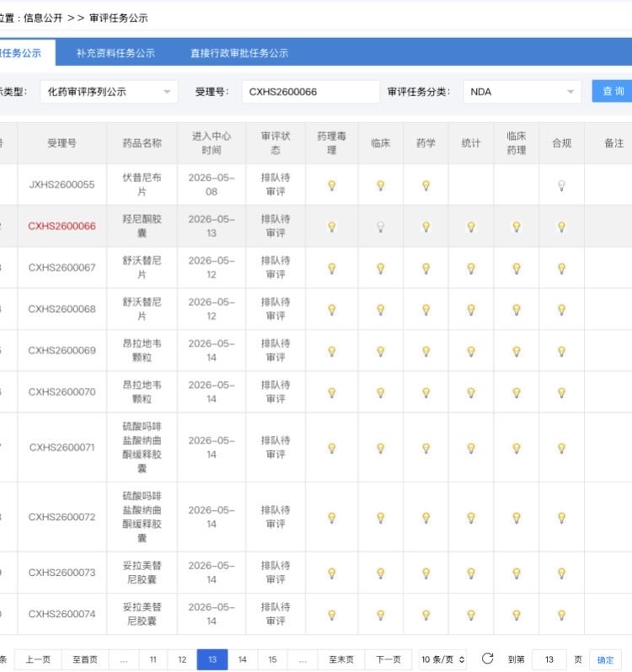Switch to 直接行政审批任务公示 tab
632x672 pixels.
[239, 53]
